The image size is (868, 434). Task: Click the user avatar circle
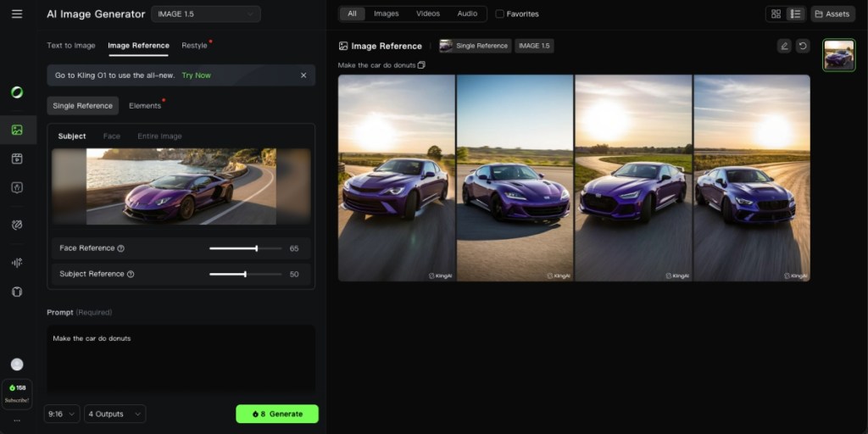[17, 364]
